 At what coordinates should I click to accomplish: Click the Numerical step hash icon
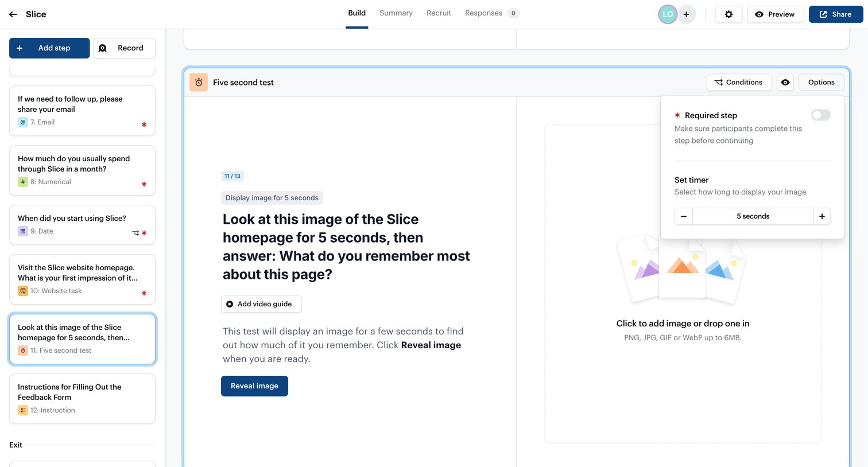[23, 182]
